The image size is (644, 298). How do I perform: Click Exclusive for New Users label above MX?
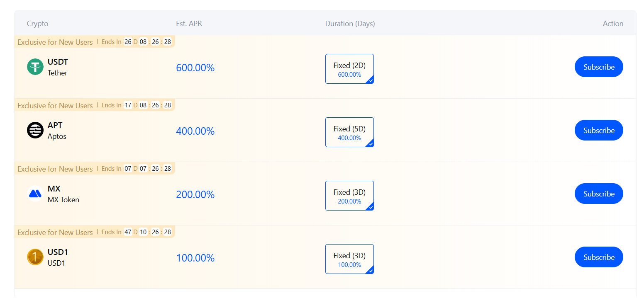click(55, 169)
